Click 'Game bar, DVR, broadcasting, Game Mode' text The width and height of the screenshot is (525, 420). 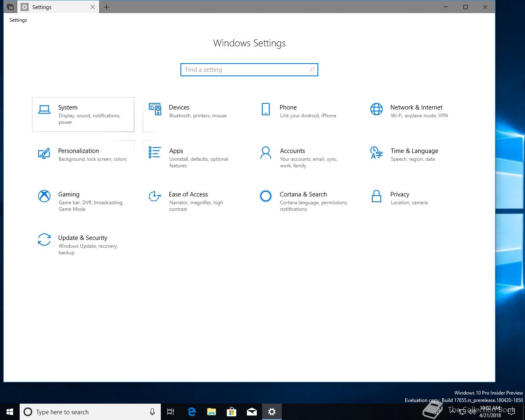pyautogui.click(x=91, y=206)
